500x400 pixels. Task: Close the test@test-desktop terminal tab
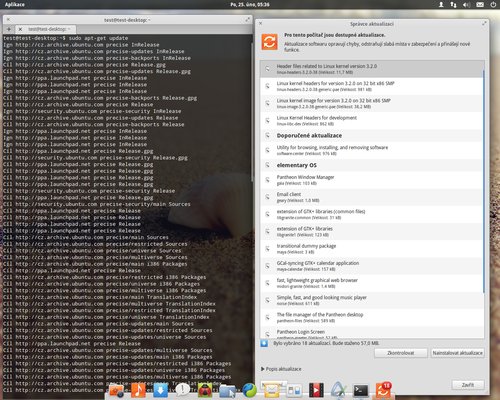click(x=20, y=29)
